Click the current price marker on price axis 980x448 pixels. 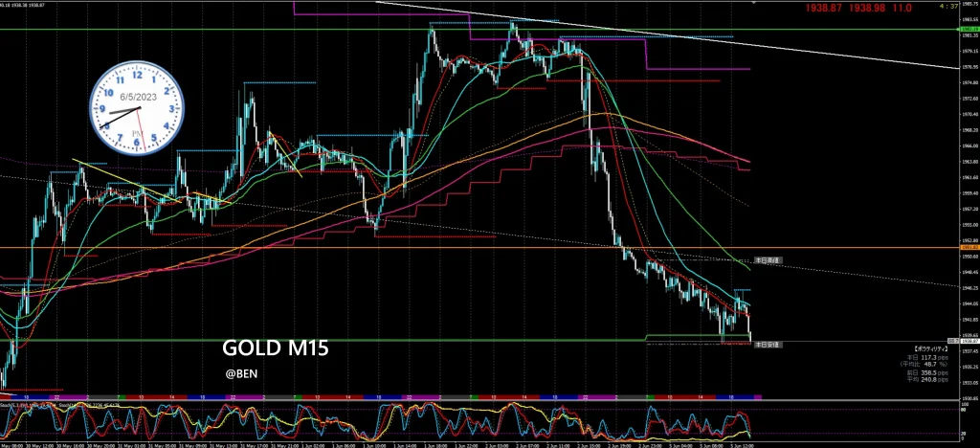968,340
